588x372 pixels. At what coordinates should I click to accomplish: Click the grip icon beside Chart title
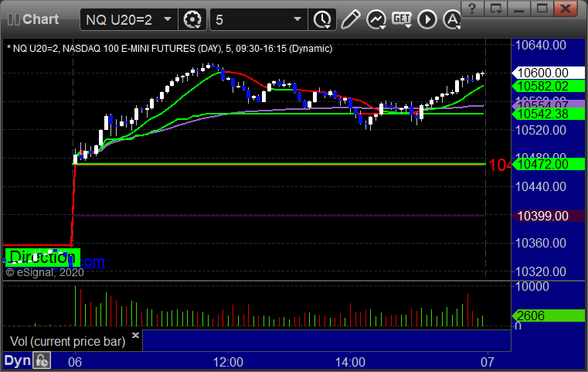[13, 19]
